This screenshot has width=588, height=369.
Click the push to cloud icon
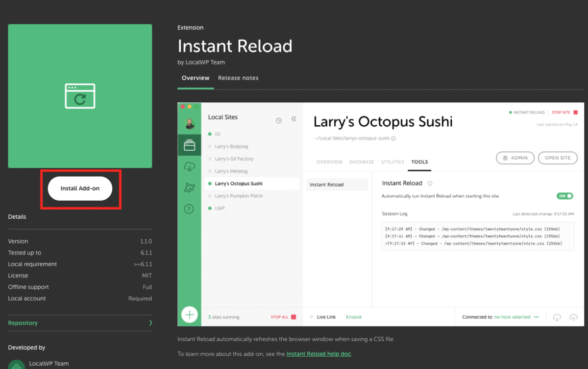coord(573,317)
